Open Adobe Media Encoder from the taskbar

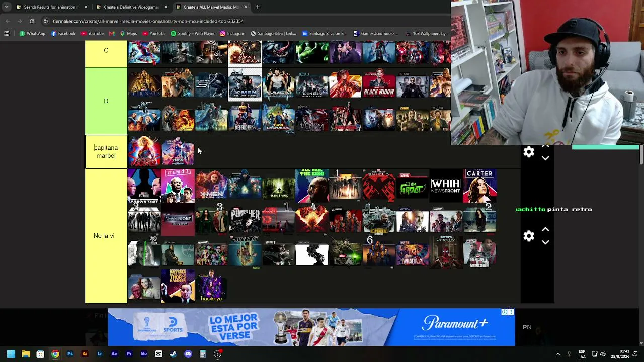click(144, 354)
